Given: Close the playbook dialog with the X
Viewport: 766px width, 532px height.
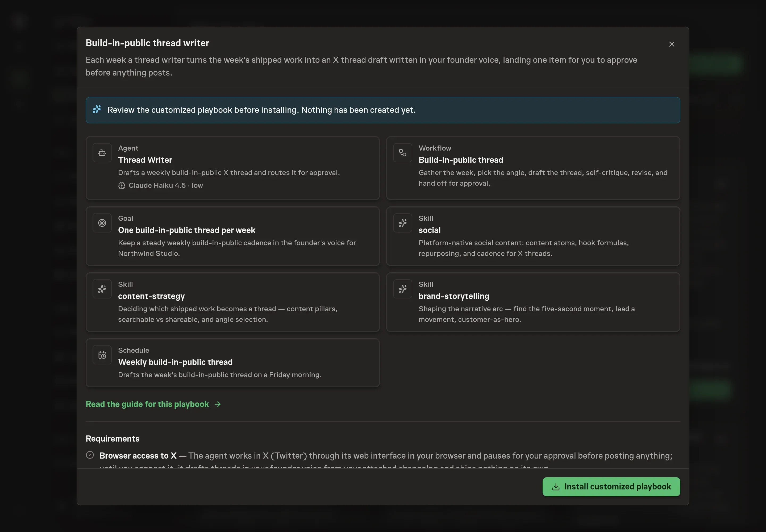Looking at the screenshot, I should tap(672, 44).
